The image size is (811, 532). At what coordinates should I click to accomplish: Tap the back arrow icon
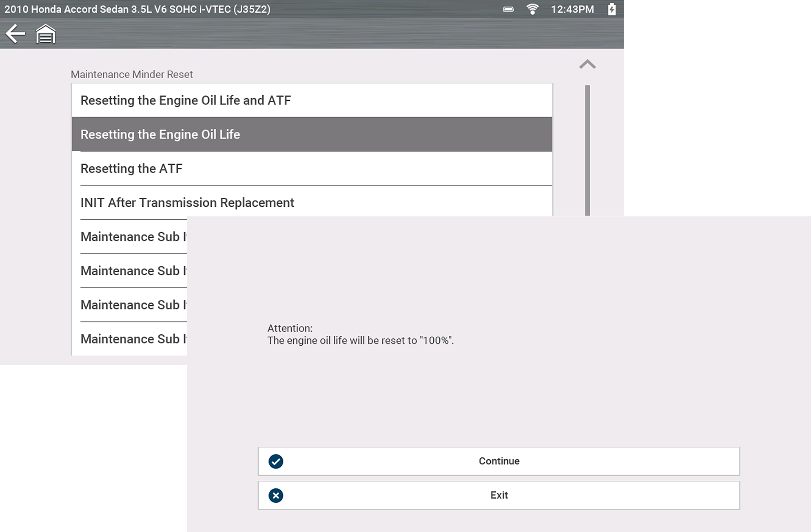16,33
